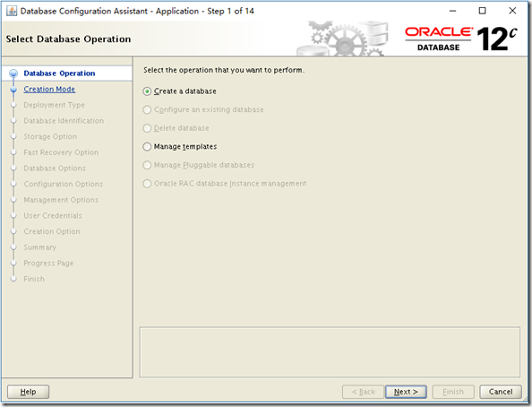Click the Cancel button
532x407 pixels.
501,392
